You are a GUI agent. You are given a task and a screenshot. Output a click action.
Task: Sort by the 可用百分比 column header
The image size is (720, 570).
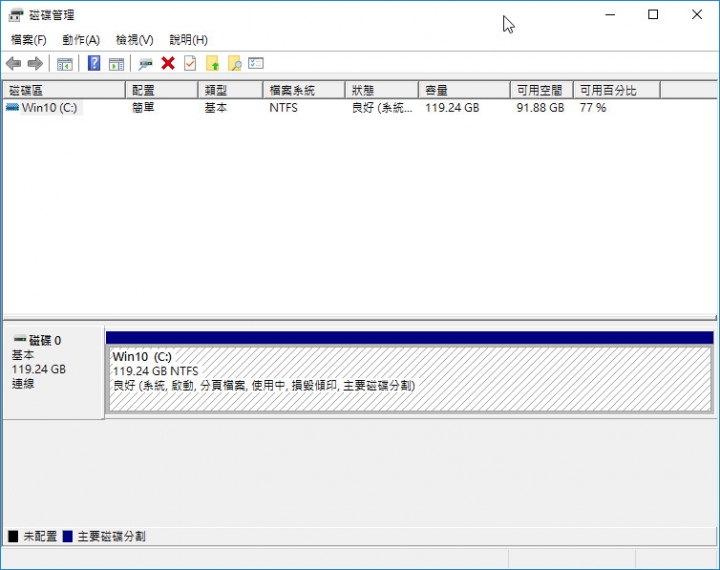coord(617,90)
